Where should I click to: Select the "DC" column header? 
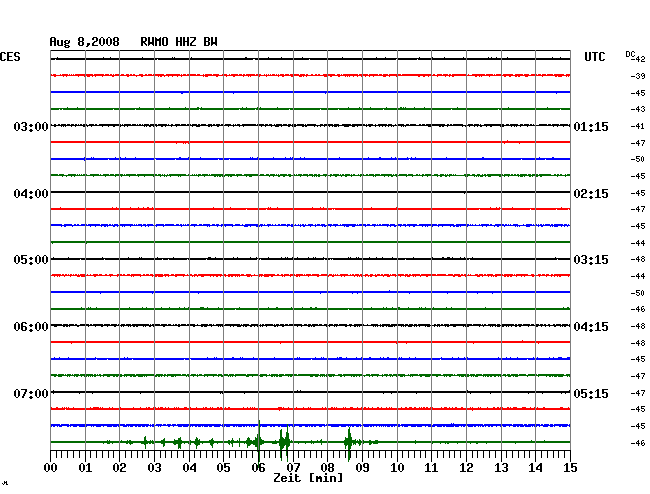[630, 54]
